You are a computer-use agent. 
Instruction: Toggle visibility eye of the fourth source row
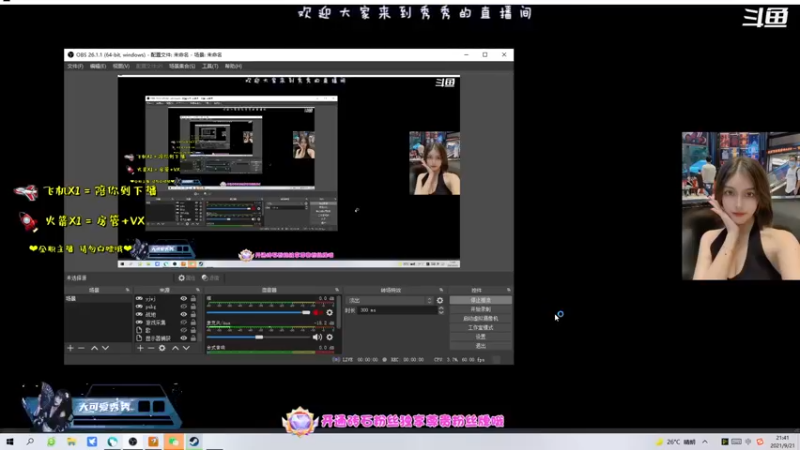184,322
